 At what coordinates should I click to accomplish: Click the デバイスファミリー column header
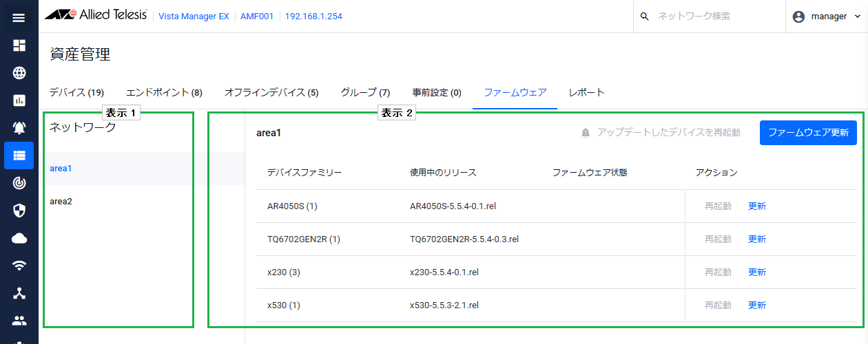[304, 173]
